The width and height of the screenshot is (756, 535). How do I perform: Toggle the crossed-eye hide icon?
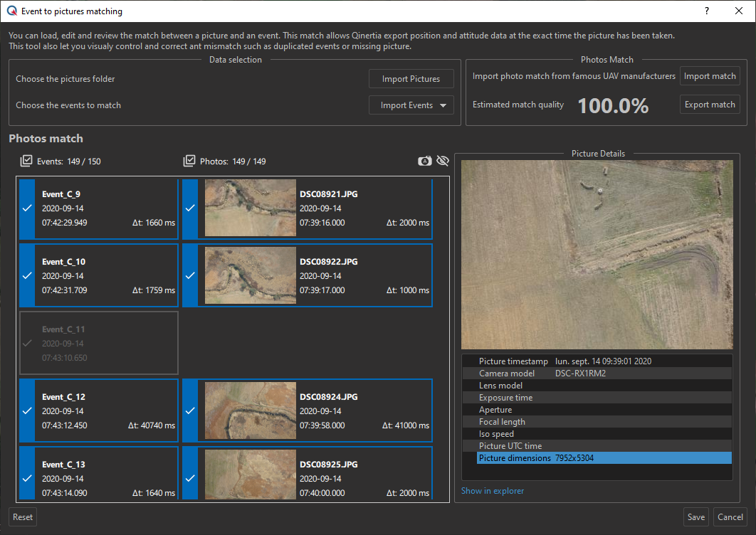tap(443, 161)
